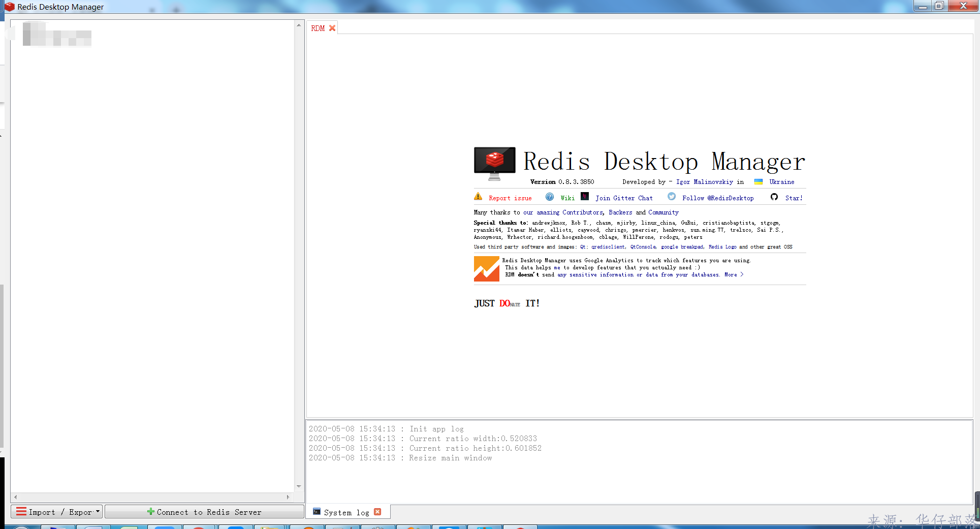Screen dimensions: 980x529
Task: Open the qredisclient link
Action: [608, 247]
